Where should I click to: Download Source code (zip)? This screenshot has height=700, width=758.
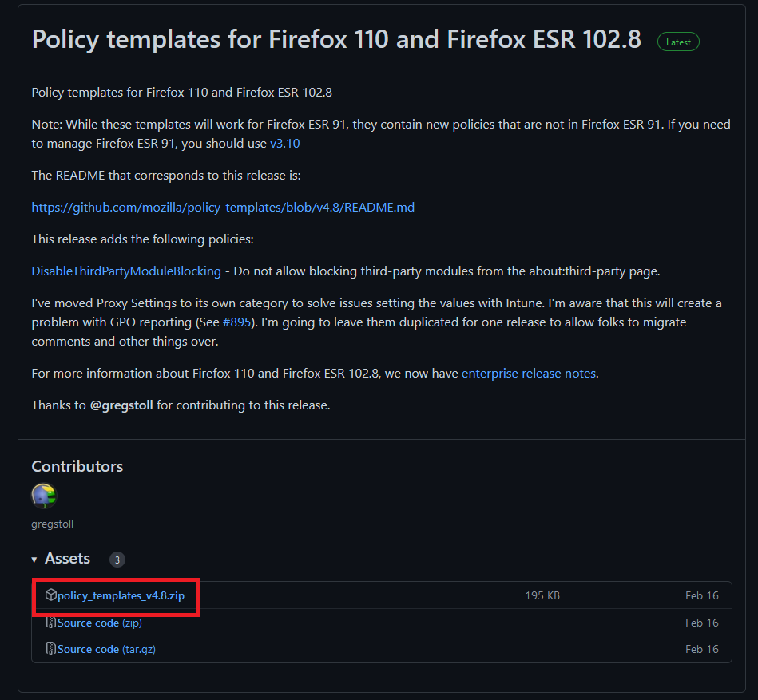point(100,623)
